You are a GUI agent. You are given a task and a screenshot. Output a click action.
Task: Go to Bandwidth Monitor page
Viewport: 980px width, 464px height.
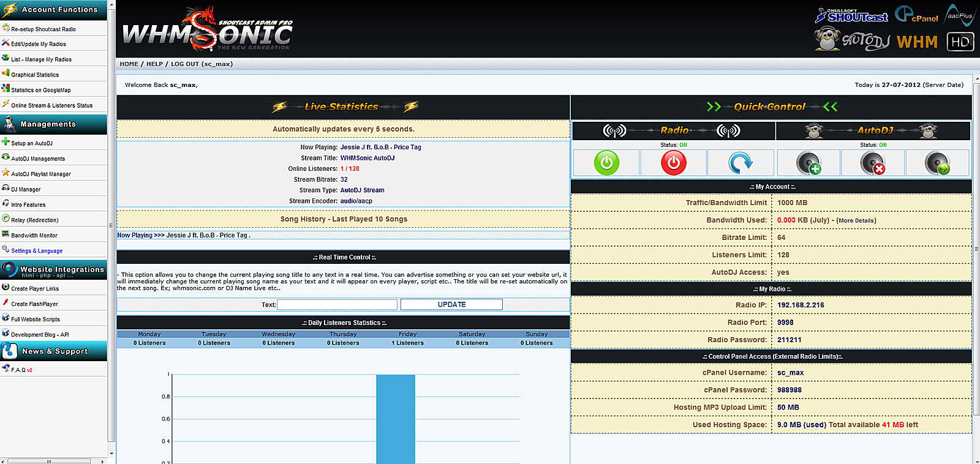click(34, 235)
